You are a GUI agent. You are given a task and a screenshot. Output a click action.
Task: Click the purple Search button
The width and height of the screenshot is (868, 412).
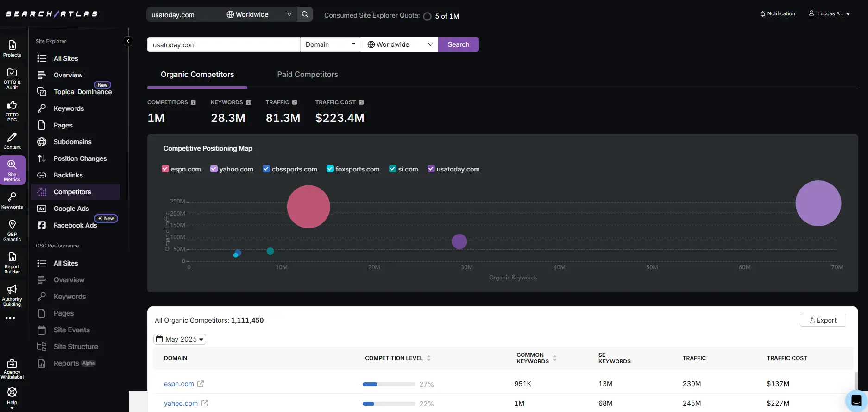tap(458, 44)
